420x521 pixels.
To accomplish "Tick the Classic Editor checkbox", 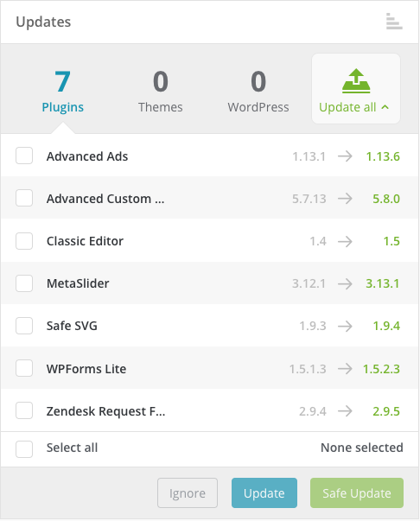I will click(24, 240).
